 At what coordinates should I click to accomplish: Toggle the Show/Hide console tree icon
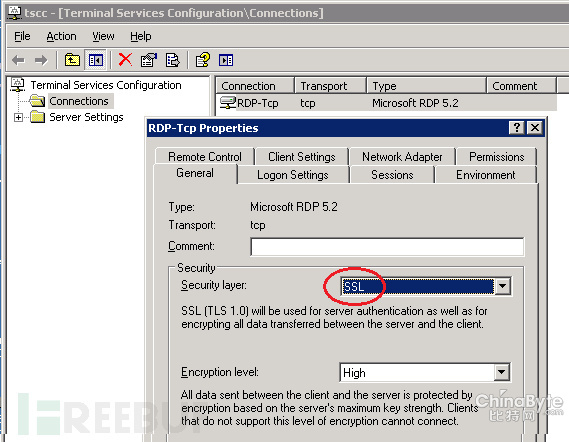[x=95, y=60]
